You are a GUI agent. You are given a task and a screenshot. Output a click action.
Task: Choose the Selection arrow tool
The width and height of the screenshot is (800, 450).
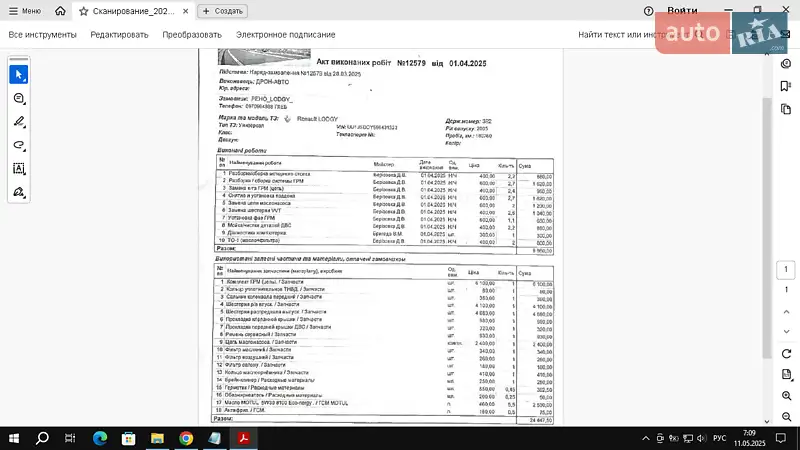[x=19, y=74]
